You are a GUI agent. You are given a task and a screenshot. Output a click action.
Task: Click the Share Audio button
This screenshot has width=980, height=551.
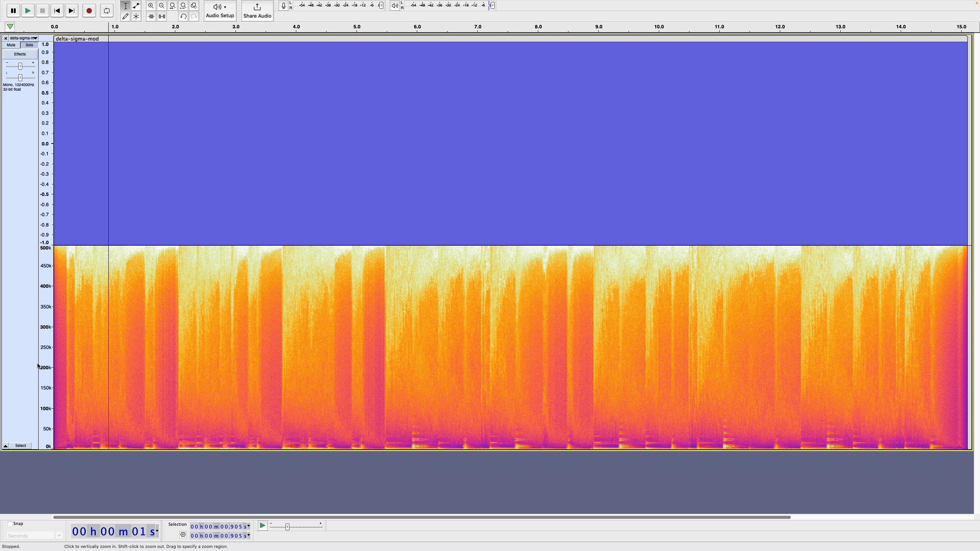pos(257,11)
